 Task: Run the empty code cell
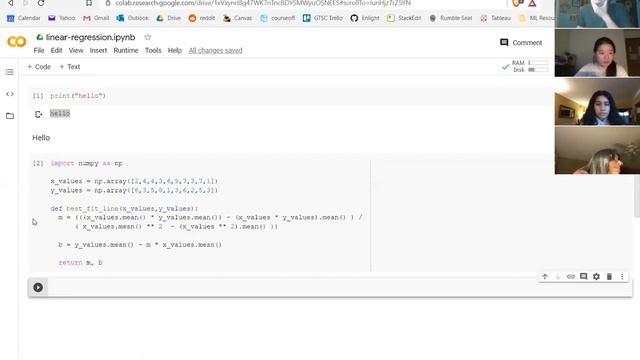tap(38, 287)
